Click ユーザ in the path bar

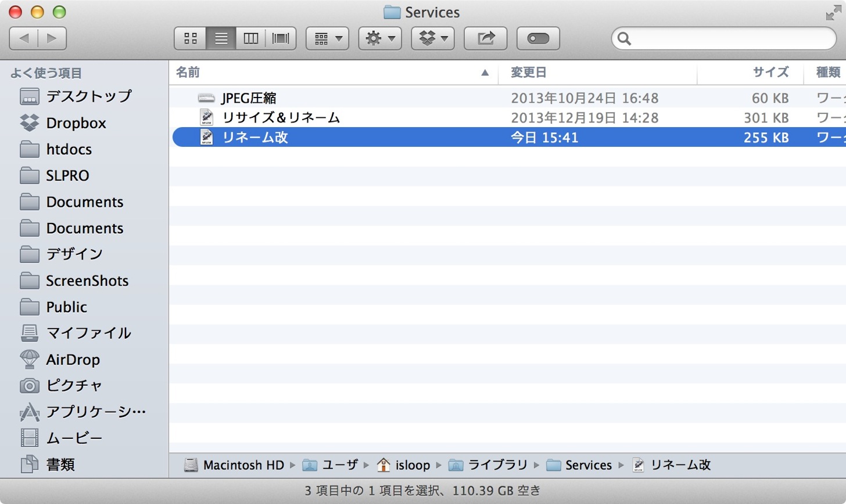coord(331,465)
